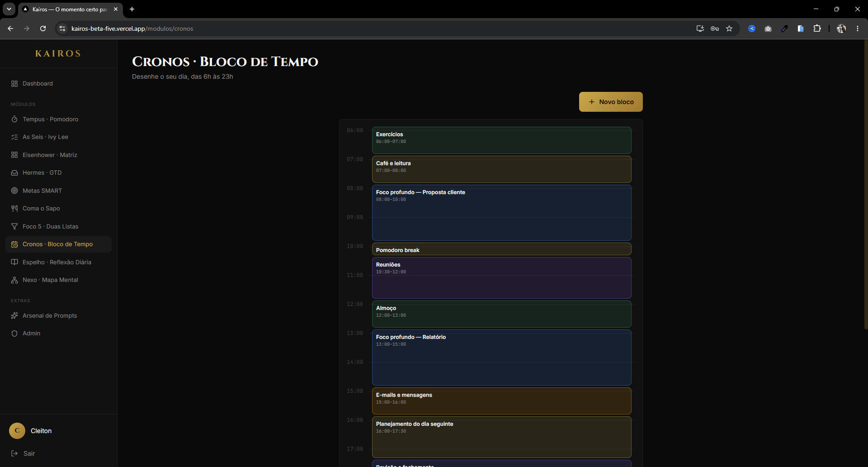This screenshot has height=467, width=868.
Task: Open the Foco profundo — Proposta cliente block
Action: (501, 213)
